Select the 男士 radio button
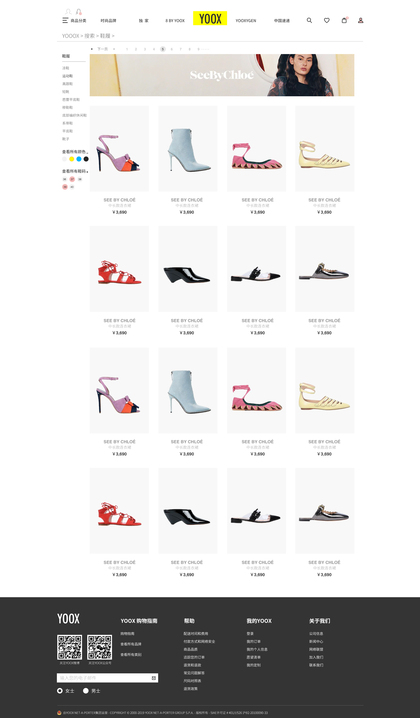 tap(86, 691)
